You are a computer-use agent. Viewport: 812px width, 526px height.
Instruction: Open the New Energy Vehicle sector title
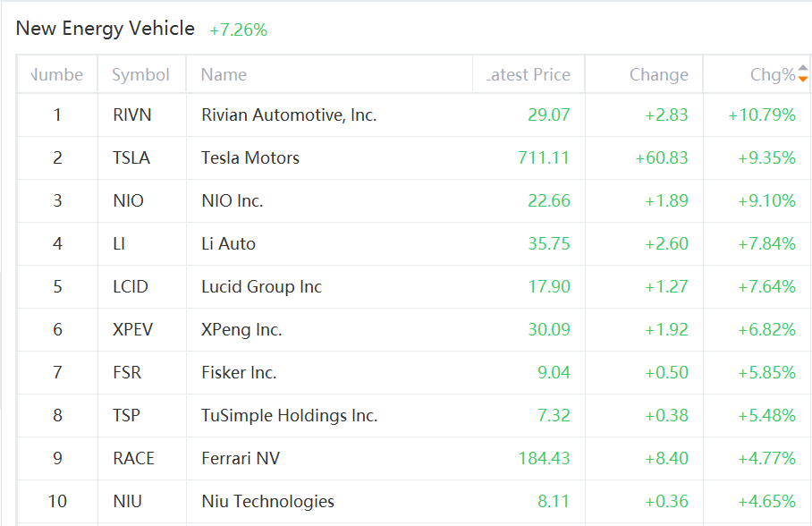[x=106, y=29]
